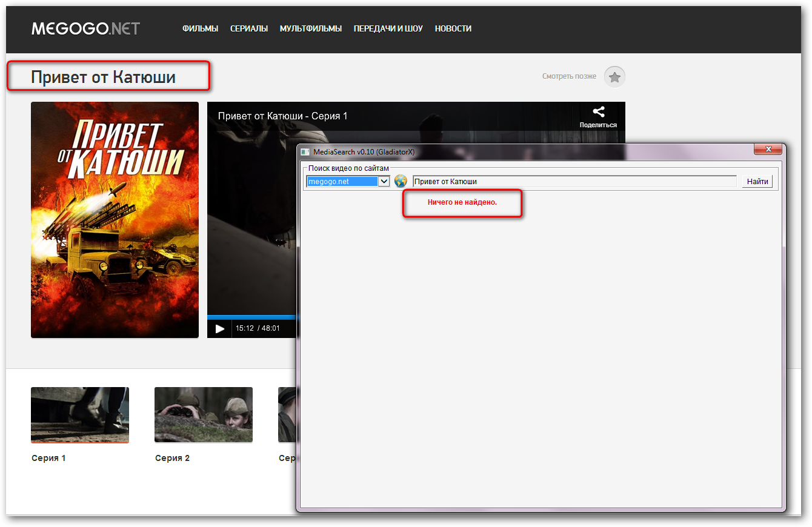This screenshot has height=527, width=812.
Task: Click the Поделиться share icon in player
Action: 598,117
